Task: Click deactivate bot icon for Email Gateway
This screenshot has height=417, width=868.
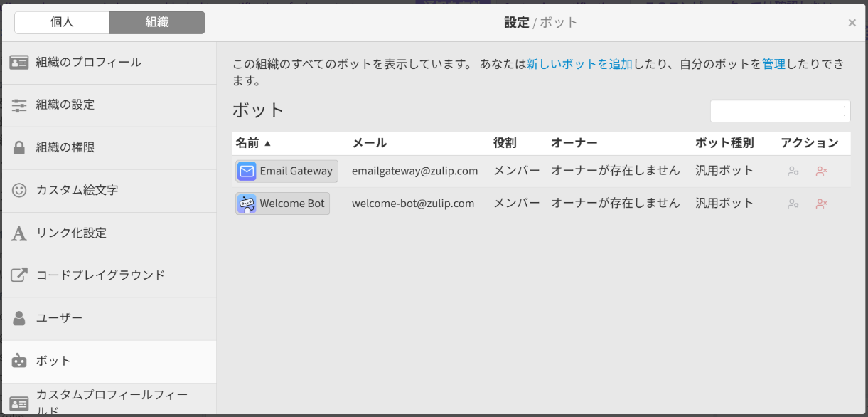Action: coord(821,171)
